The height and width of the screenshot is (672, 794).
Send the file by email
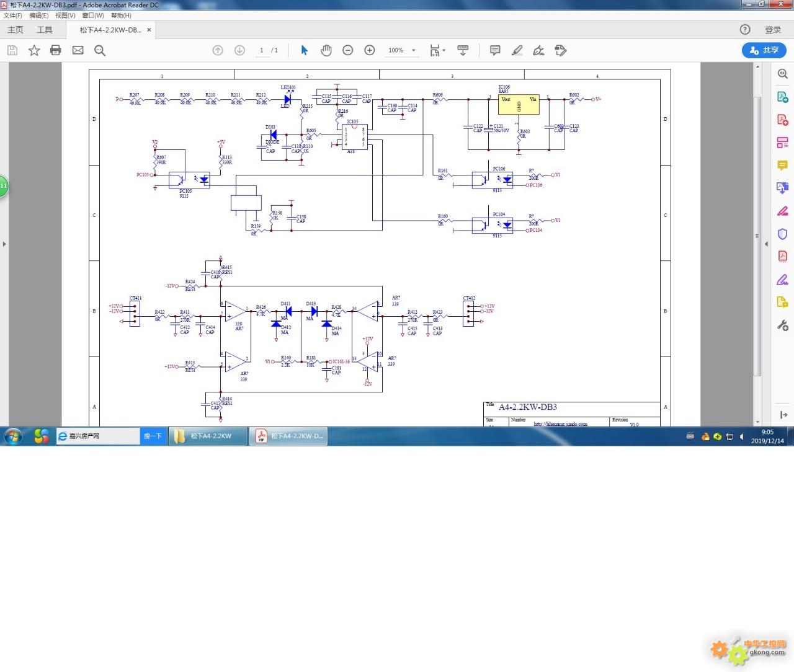(x=78, y=50)
